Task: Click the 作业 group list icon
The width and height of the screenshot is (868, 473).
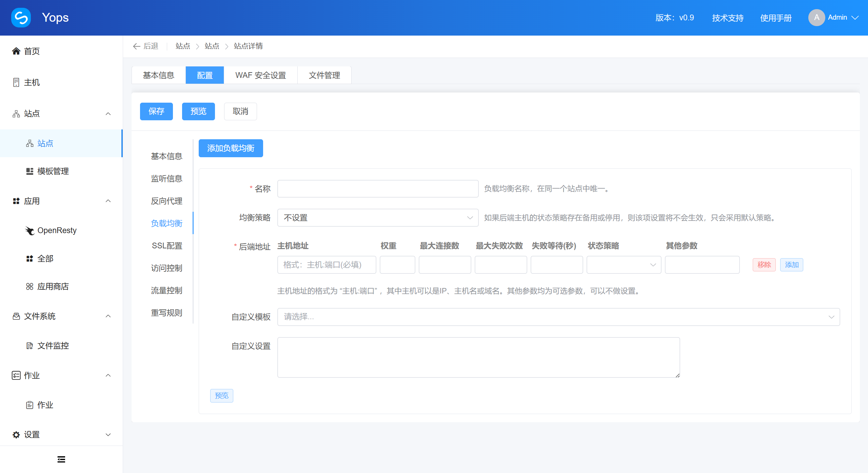Action: 16,375
